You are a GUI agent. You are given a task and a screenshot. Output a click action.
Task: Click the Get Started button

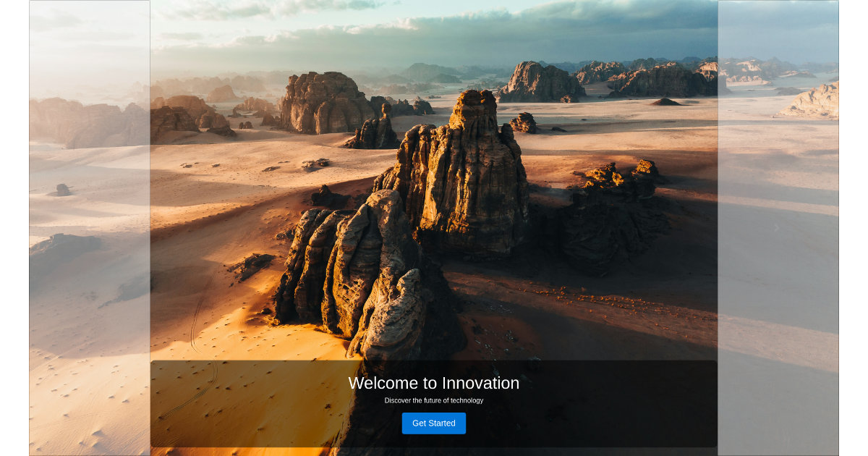click(x=434, y=423)
